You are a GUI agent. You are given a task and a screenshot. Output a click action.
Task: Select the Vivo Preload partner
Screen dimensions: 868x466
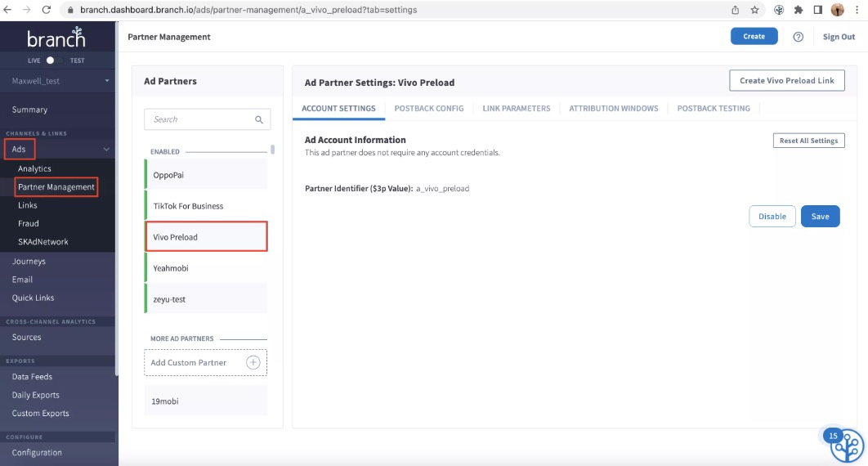(x=206, y=237)
